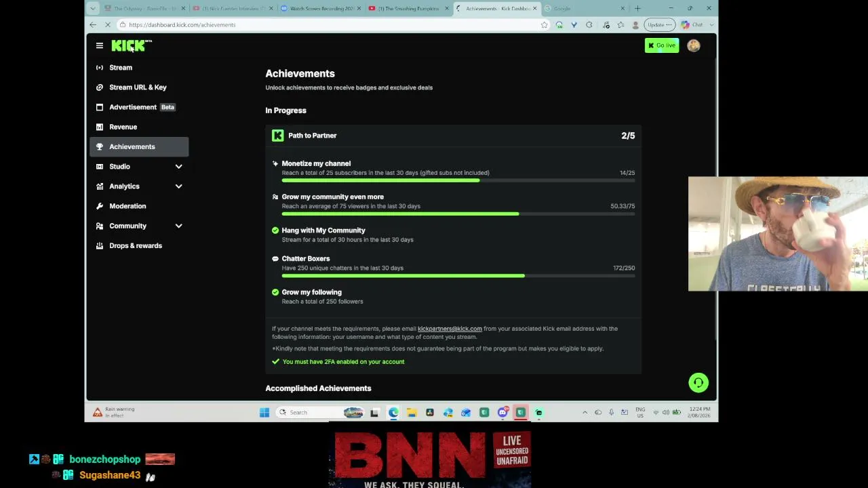The width and height of the screenshot is (868, 488).
Task: Click the green Go live button
Action: click(x=662, y=45)
